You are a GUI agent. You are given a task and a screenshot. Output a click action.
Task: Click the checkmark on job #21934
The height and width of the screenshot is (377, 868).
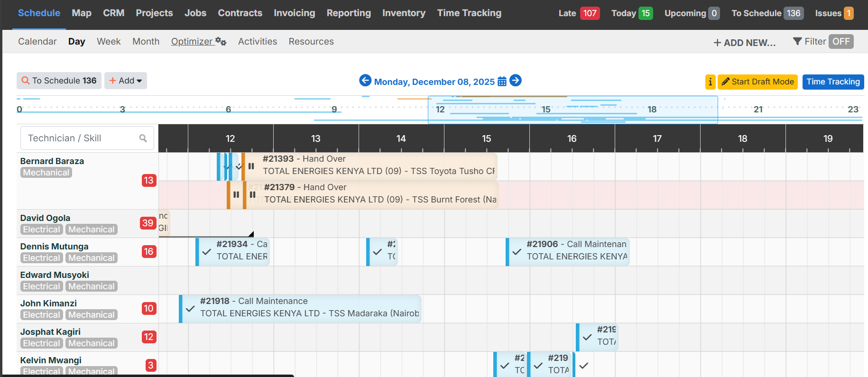point(207,252)
